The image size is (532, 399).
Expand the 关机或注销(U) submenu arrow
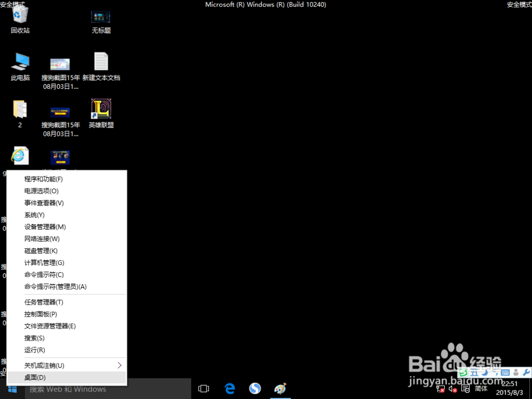point(119,365)
